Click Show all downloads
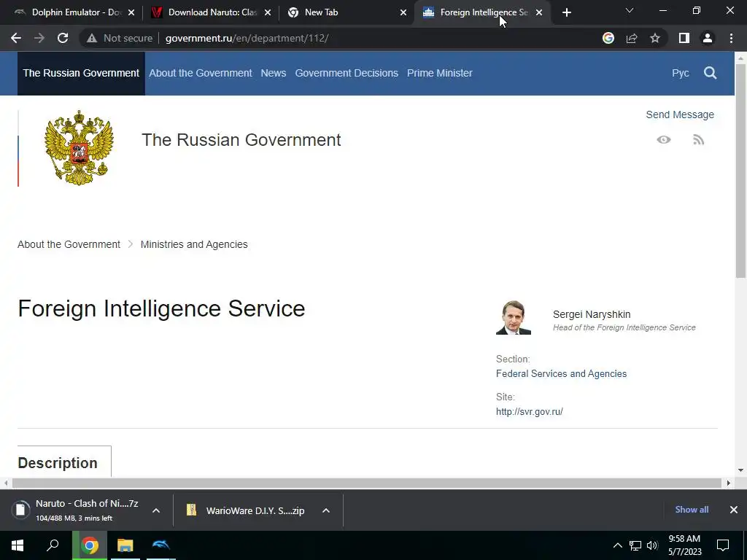 coord(692,510)
